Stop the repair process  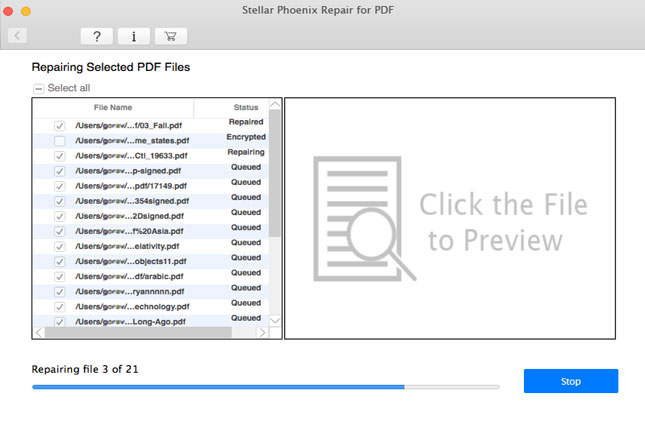571,381
